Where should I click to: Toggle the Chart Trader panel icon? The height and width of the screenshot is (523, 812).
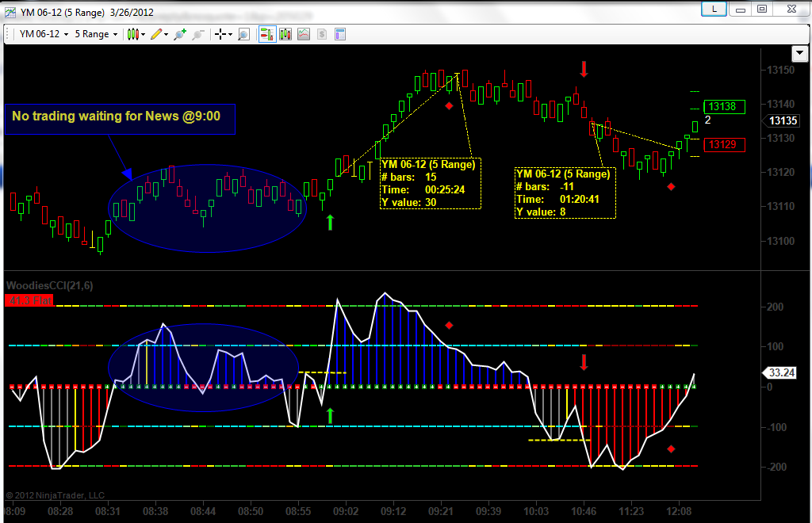coord(267,34)
